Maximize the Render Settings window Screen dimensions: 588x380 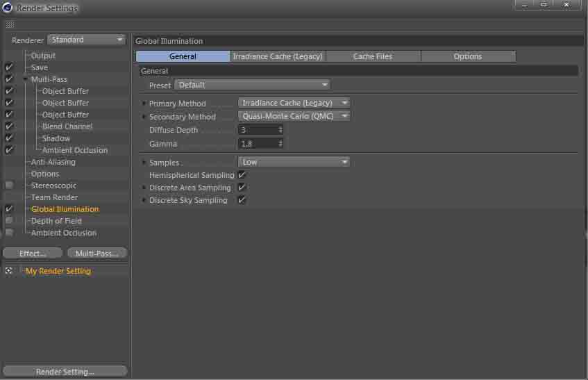coord(544,5)
